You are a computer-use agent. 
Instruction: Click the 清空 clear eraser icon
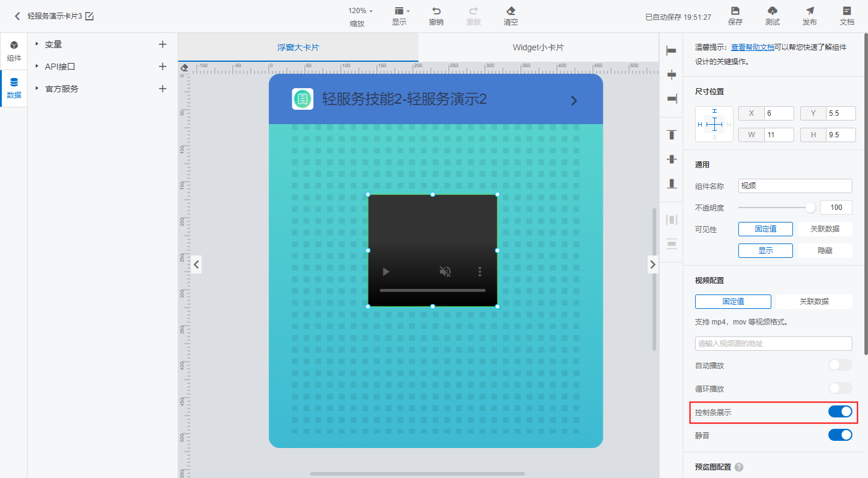click(511, 11)
